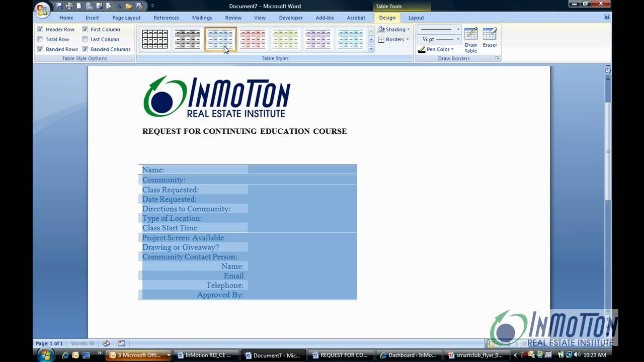Apply the plain black Table Grid style
The height and width of the screenshot is (362, 644).
point(155,39)
